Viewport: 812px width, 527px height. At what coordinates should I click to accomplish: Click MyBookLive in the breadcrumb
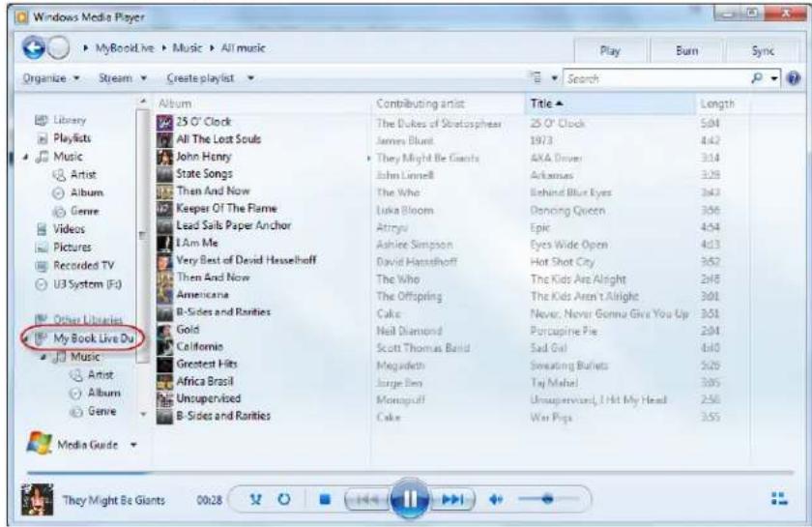tap(125, 47)
